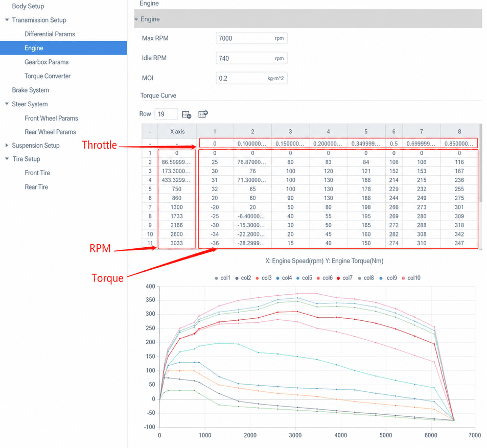Click the X axis column header
The height and width of the screenshot is (448, 487).
point(177,131)
